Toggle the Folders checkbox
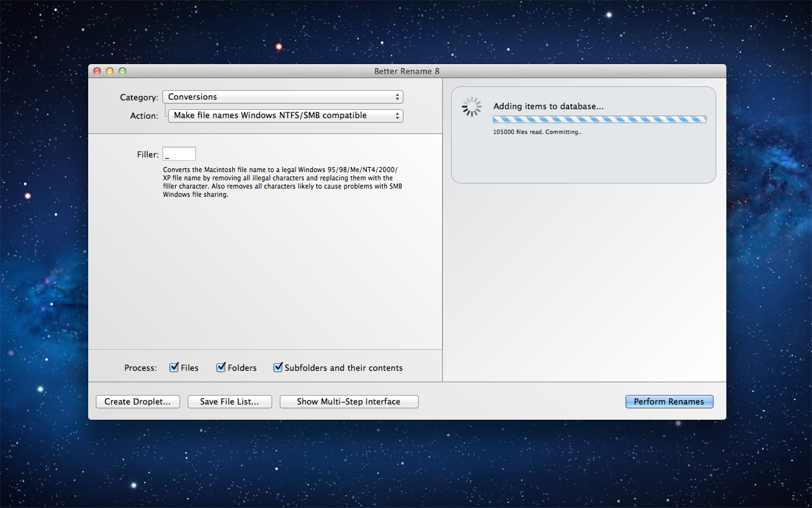The width and height of the screenshot is (812, 508). (x=221, y=368)
